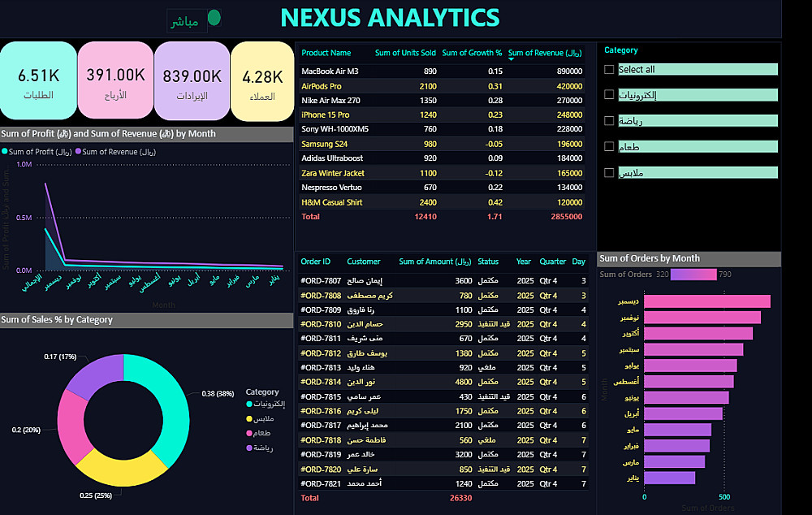Click ملابس legend item in donut chart
Viewport: 812px width, 515px height.
[260, 418]
